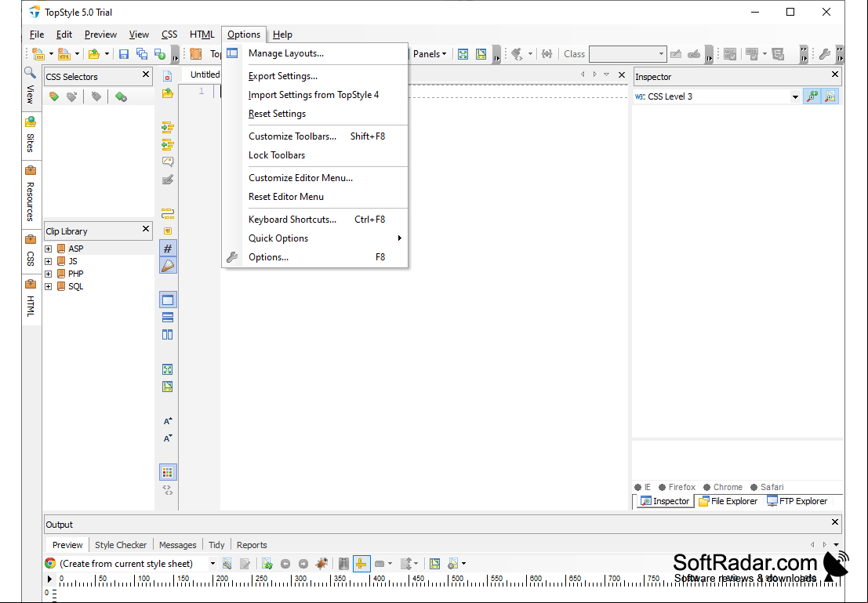Open the Style Checker tab
The image size is (868, 603).
(x=121, y=545)
